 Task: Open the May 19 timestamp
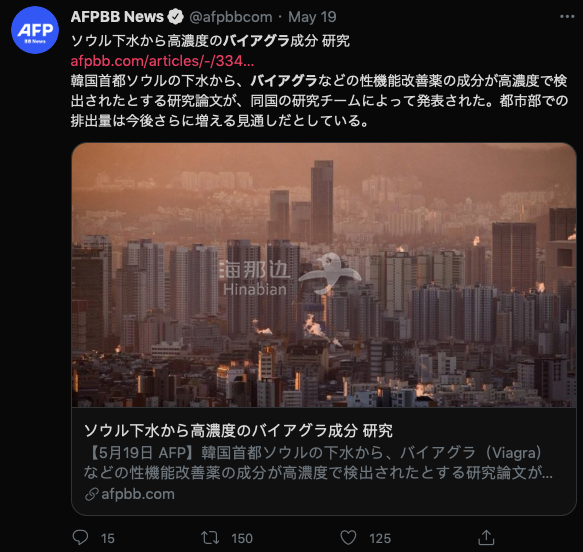[312, 17]
